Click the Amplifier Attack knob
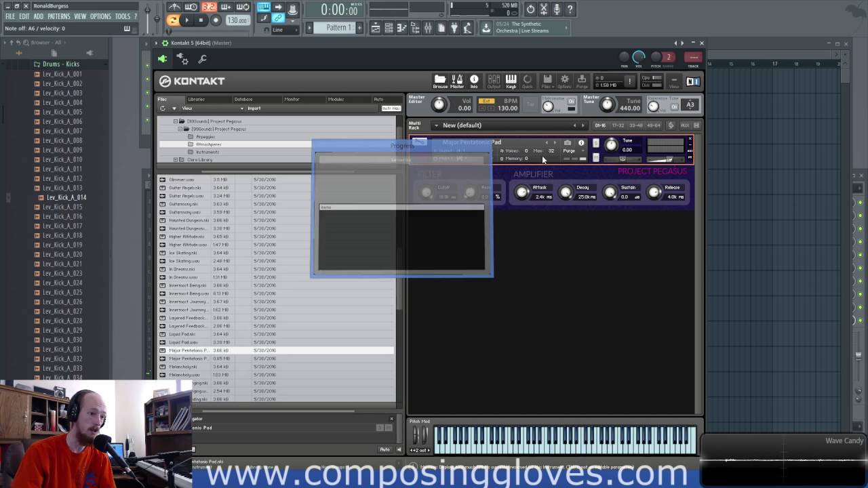This screenshot has height=488, width=868. click(x=521, y=193)
